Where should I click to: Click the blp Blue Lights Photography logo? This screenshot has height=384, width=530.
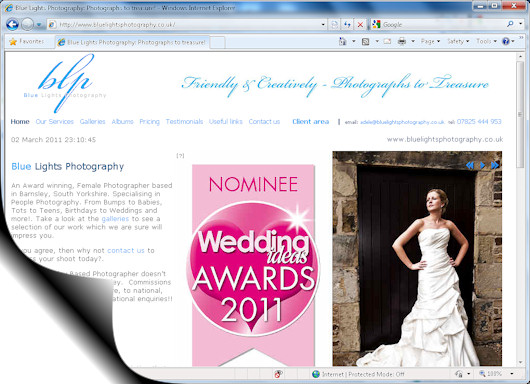click(65, 83)
